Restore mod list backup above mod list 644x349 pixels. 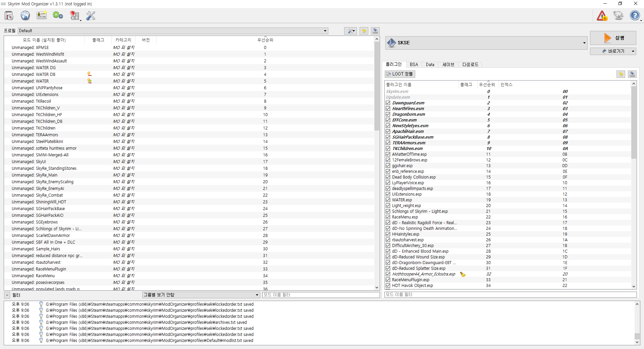[x=364, y=31]
